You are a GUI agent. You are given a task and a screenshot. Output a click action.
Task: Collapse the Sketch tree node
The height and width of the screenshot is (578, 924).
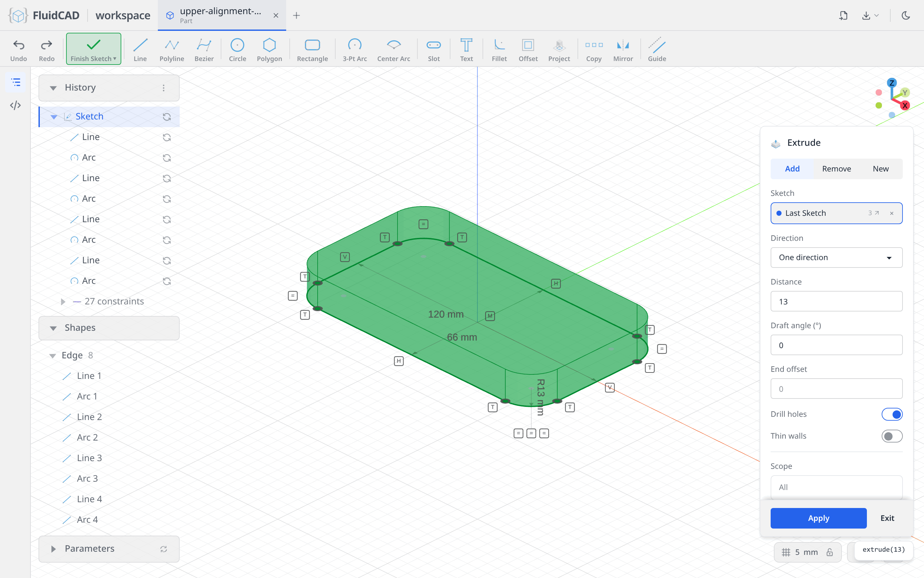[54, 117]
